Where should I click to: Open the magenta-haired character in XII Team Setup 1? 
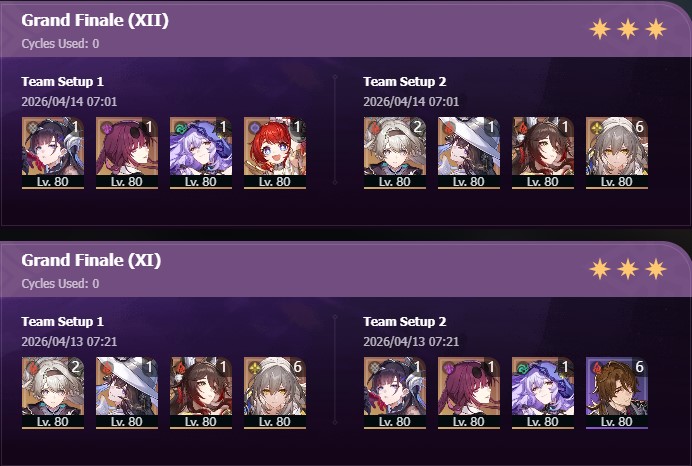pyautogui.click(x=127, y=153)
